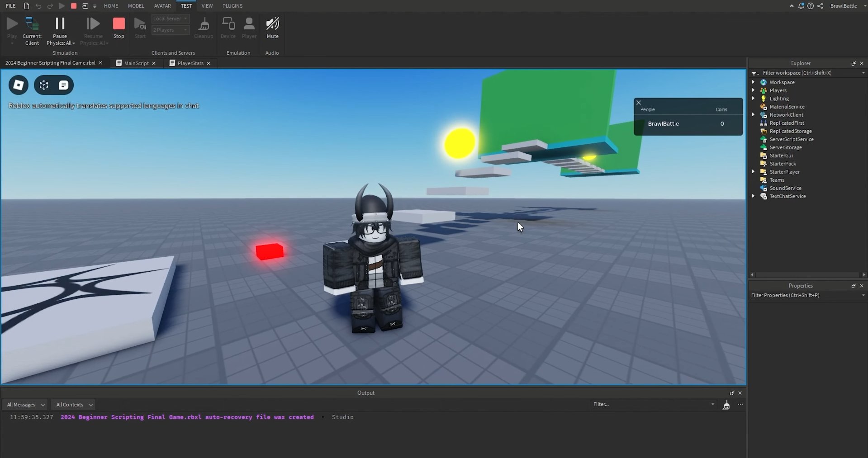Select StarterGui in Explorer
The height and width of the screenshot is (458, 868).
click(x=781, y=156)
